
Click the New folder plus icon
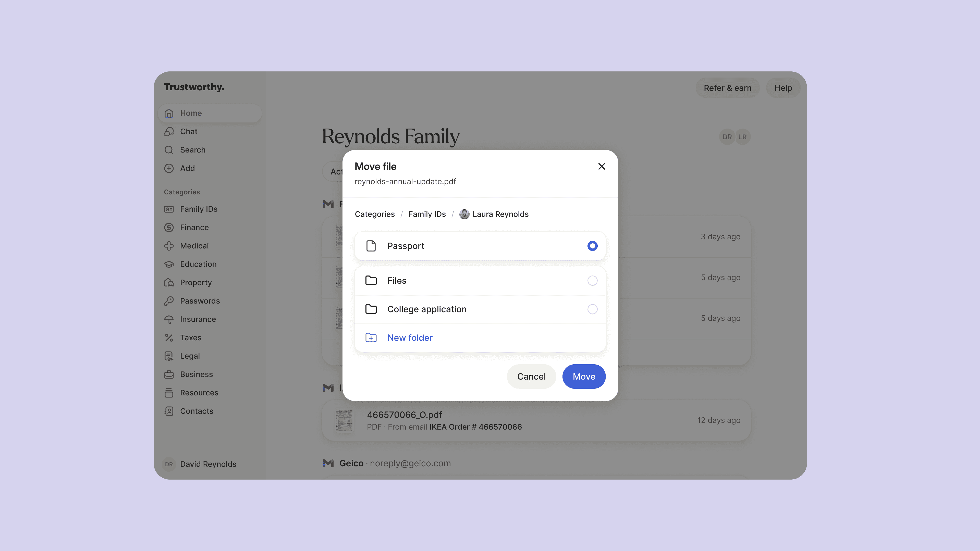[371, 338]
